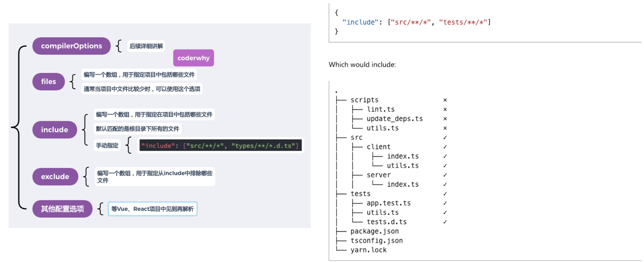The height and width of the screenshot is (262, 644).
Task: Click the 后续详细讲解 note
Action: pyautogui.click(x=146, y=46)
